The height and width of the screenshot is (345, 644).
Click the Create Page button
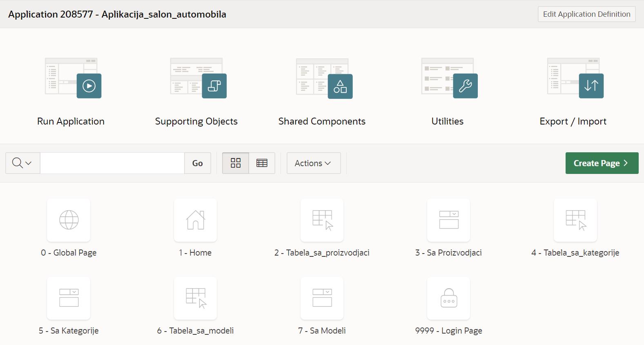[602, 163]
